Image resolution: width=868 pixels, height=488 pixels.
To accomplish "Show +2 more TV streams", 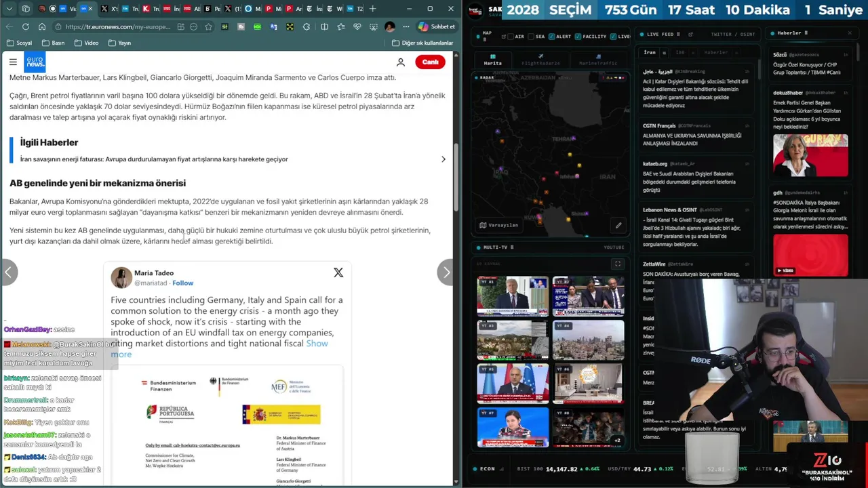I will tap(616, 441).
